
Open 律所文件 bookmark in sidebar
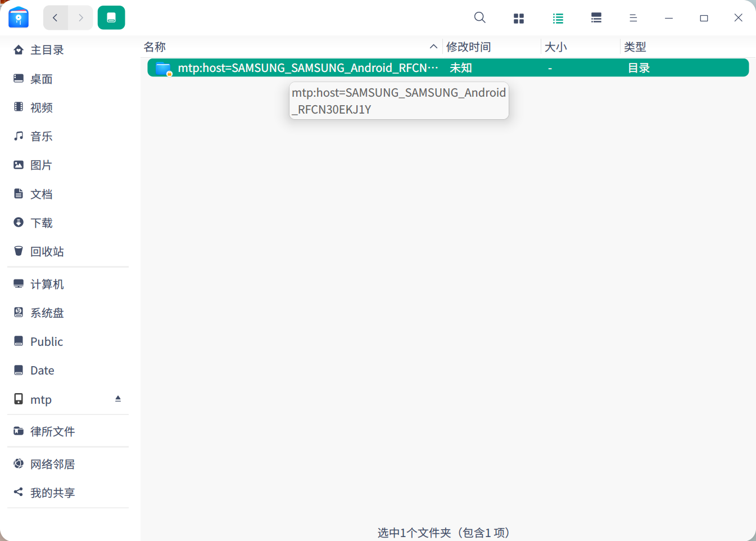[52, 431]
